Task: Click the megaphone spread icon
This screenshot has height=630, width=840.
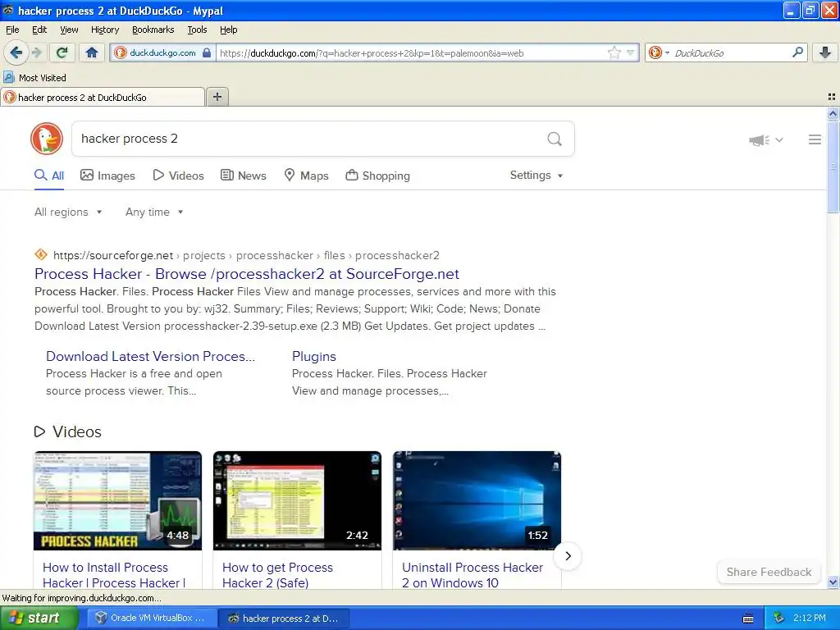Action: [x=759, y=139]
